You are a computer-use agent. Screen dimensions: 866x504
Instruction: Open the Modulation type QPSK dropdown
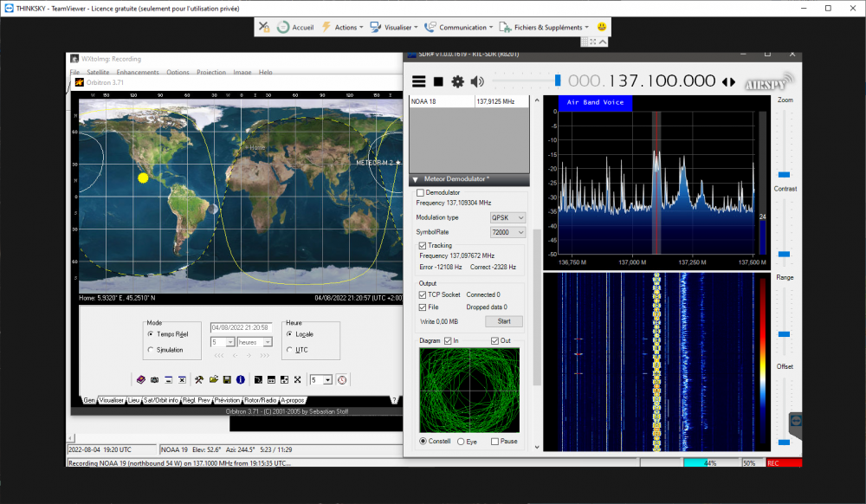coord(507,218)
